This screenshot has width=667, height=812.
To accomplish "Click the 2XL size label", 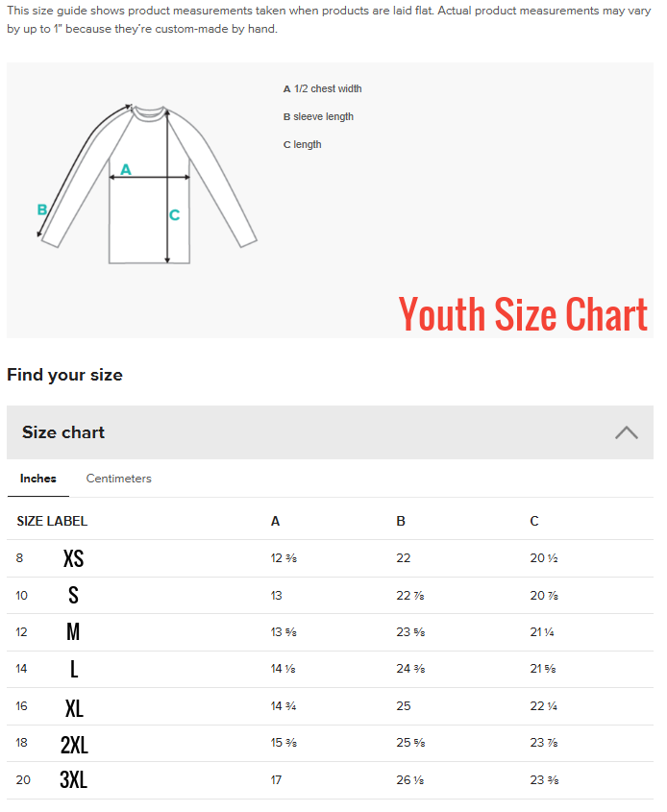I will pos(74,744).
